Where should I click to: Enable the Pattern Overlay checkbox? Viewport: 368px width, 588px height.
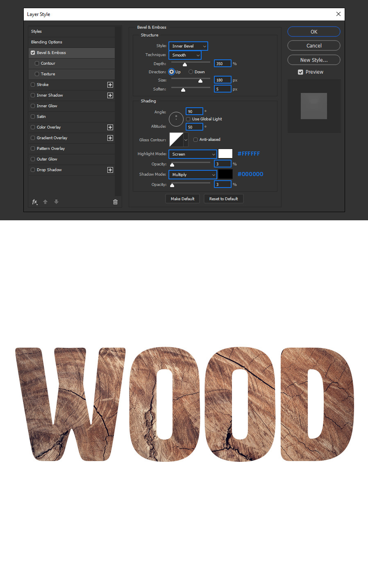(33, 149)
